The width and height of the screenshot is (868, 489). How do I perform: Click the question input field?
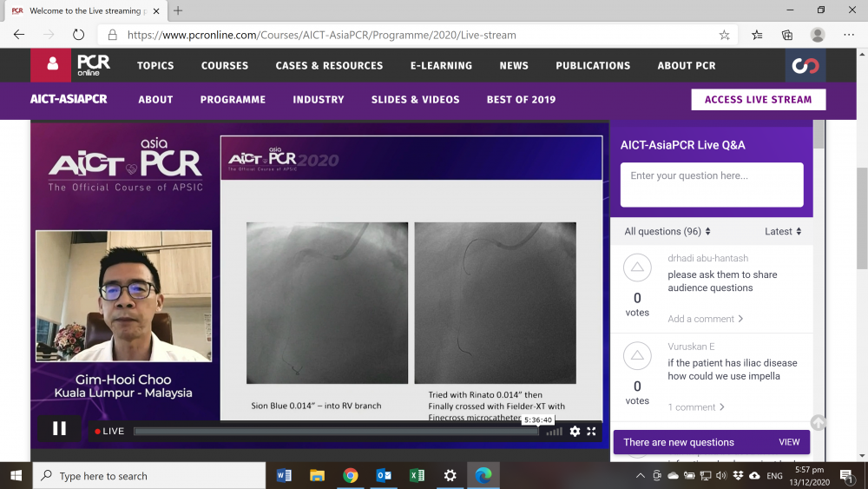[x=712, y=184]
